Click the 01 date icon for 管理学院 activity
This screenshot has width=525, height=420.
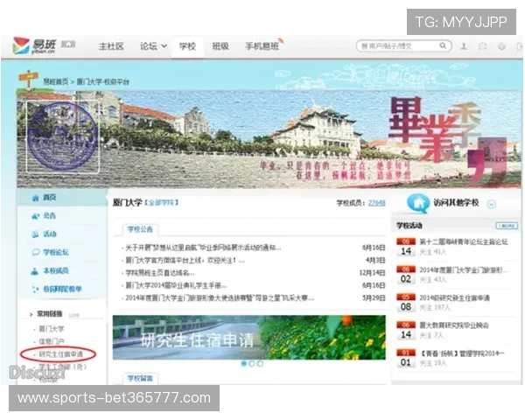coord(406,358)
